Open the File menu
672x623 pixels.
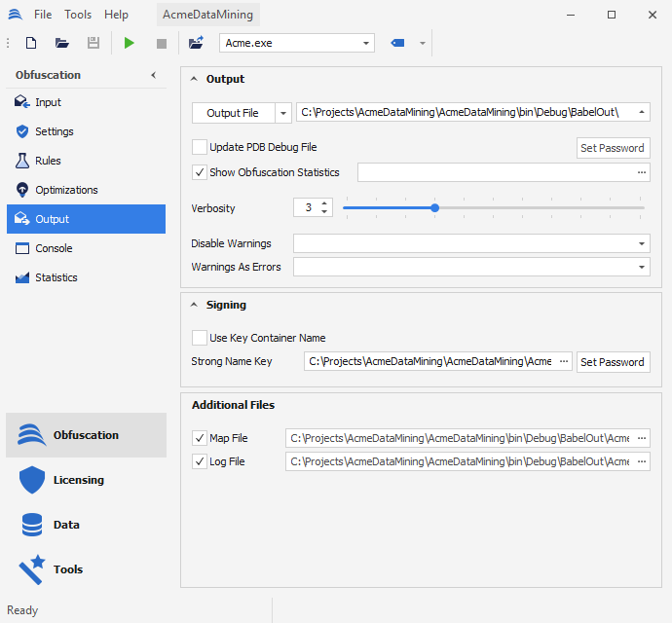pos(43,15)
